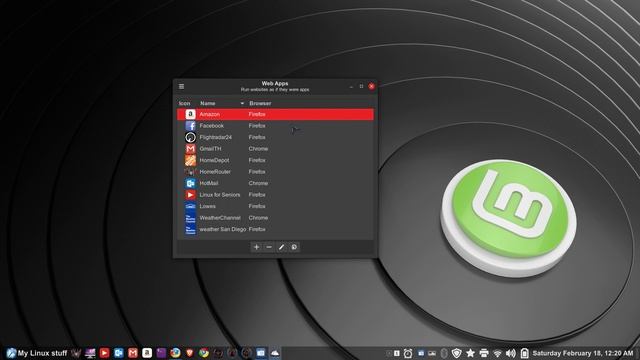
Task: Open the battery status tray icon
Action: pos(524,353)
